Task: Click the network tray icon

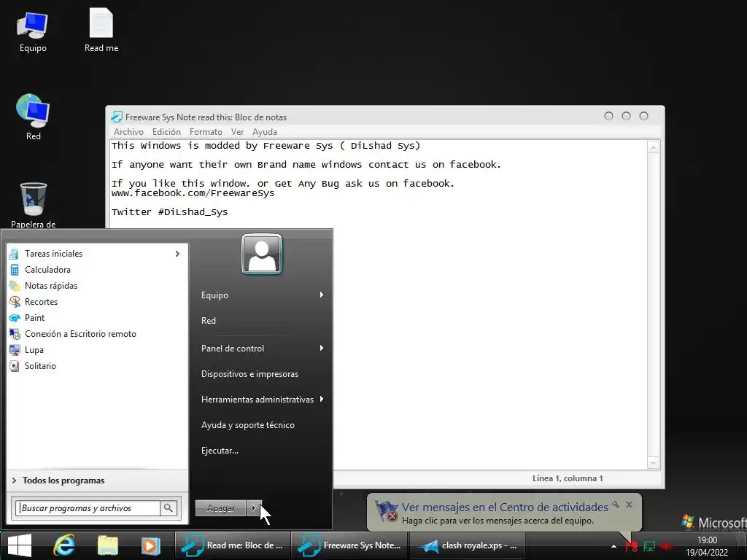Action: [649, 546]
